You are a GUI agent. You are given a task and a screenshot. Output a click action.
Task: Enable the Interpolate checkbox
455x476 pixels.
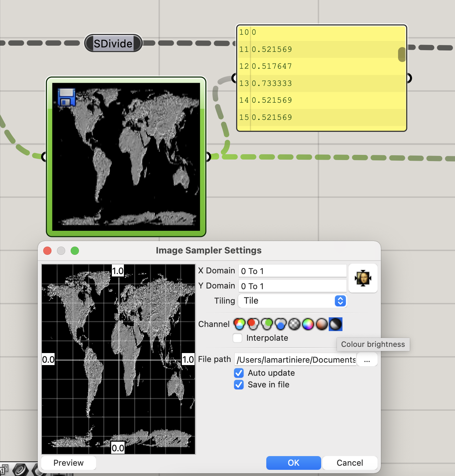tap(237, 338)
